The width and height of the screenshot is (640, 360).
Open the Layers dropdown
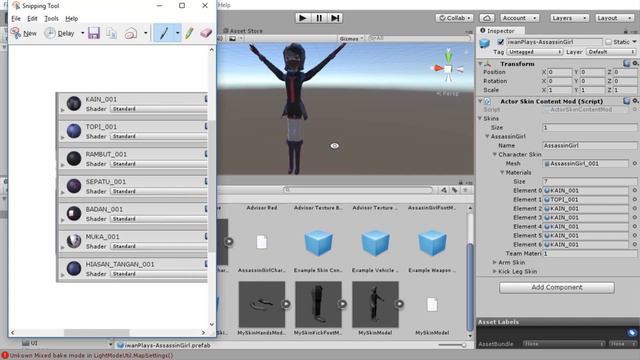(x=569, y=18)
